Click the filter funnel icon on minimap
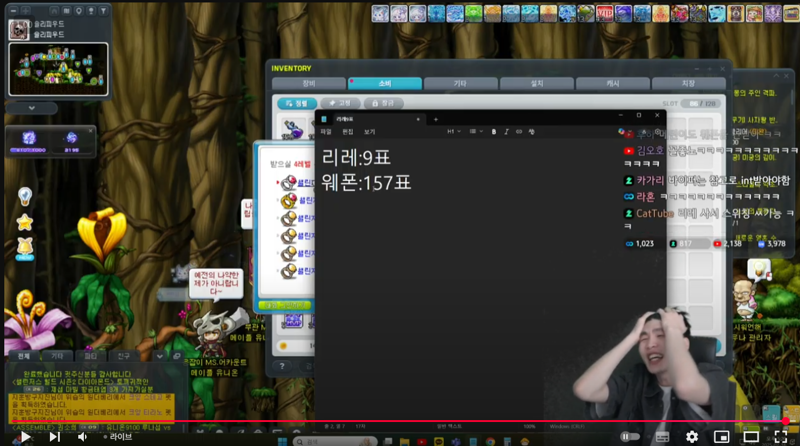 pyautogui.click(x=103, y=11)
